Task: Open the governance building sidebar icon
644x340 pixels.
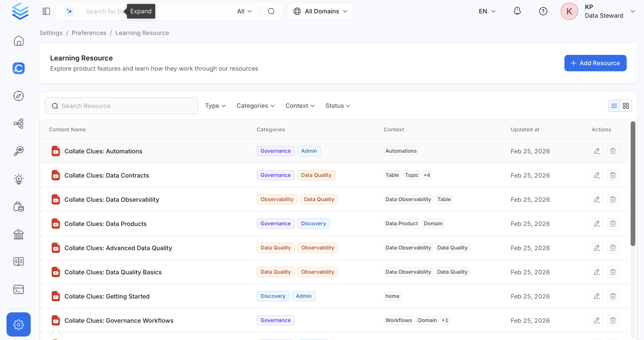Action: tap(19, 234)
